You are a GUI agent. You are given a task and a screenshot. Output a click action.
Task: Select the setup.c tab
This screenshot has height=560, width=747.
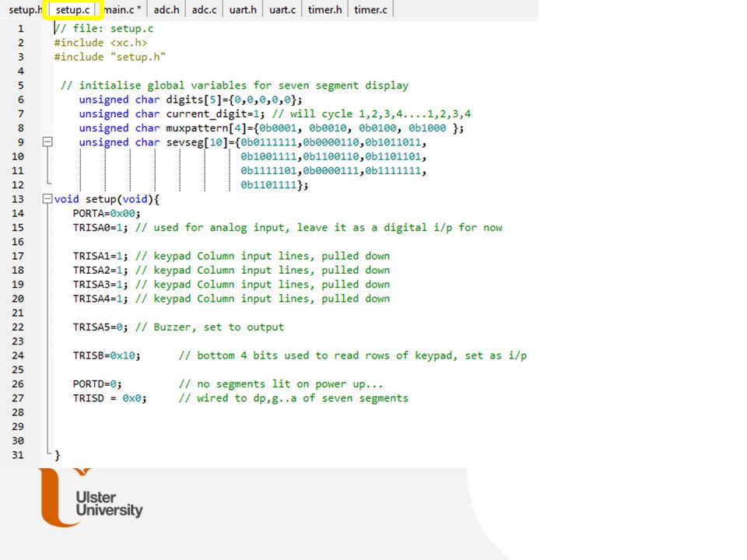pos(72,9)
